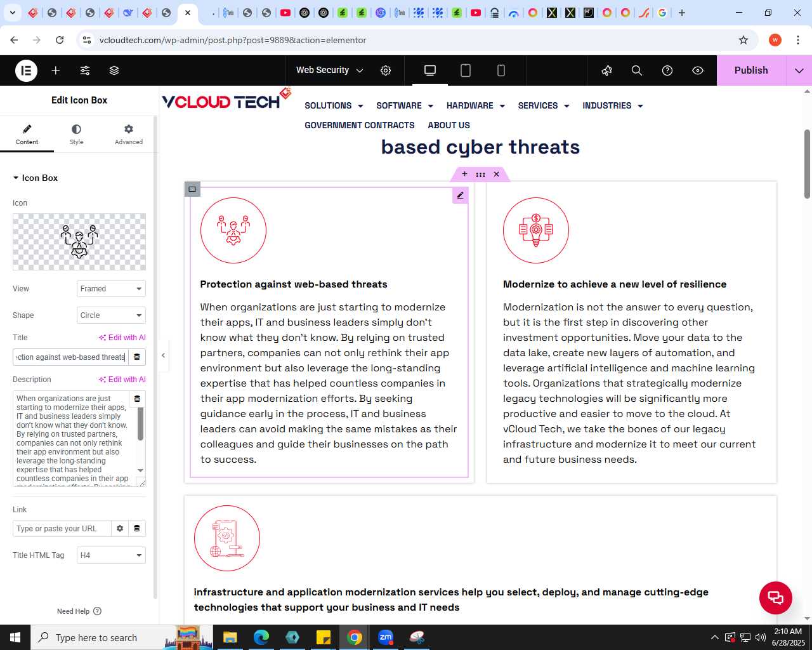Switch to the Advanced tab

(x=129, y=134)
